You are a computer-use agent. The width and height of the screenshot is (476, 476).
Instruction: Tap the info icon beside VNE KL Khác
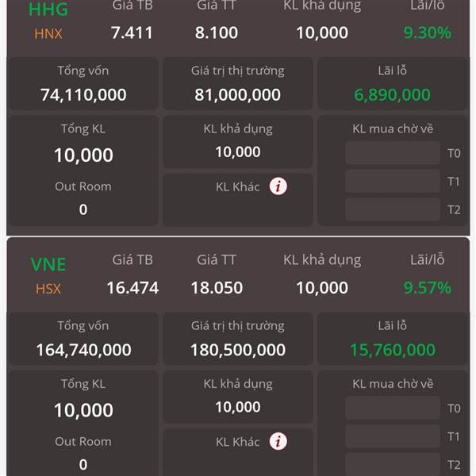(278, 441)
